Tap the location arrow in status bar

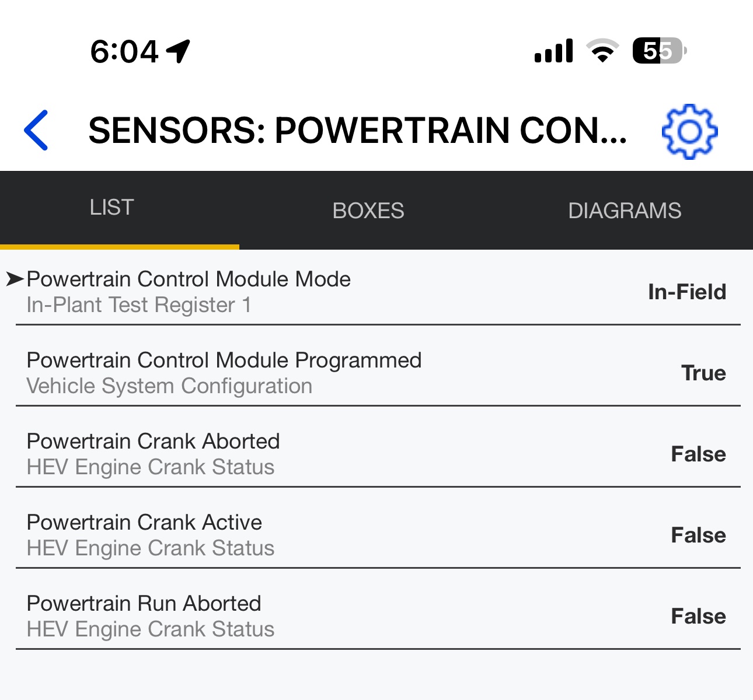179,51
